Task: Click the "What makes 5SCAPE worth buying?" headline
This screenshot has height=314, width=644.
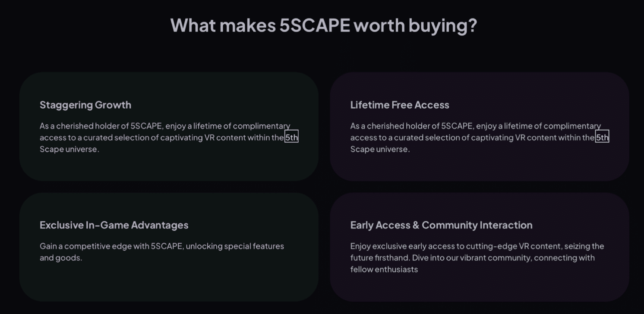Action: (324, 25)
